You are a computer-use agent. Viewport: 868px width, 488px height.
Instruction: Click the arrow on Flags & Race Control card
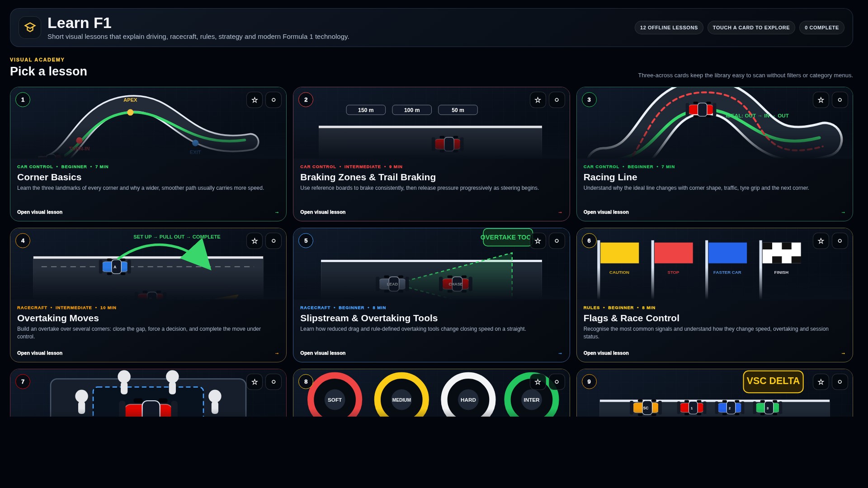click(843, 353)
